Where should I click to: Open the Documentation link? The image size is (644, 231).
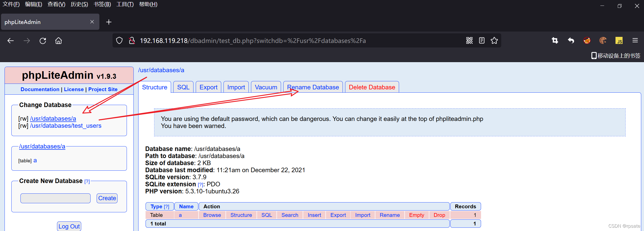pyautogui.click(x=40, y=89)
